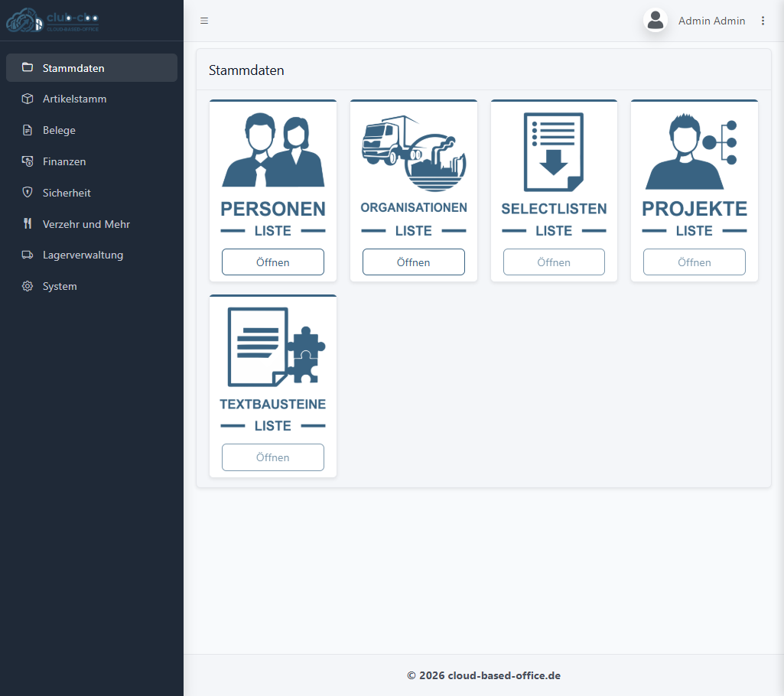Click the Textbausteine document-puzzle illustration
784x696 pixels.
coord(276,346)
